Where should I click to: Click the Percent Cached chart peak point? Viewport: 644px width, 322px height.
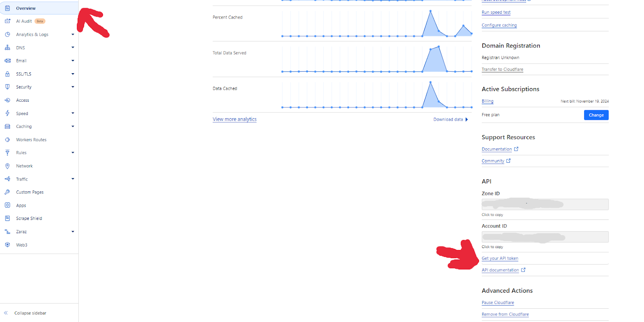431,11
